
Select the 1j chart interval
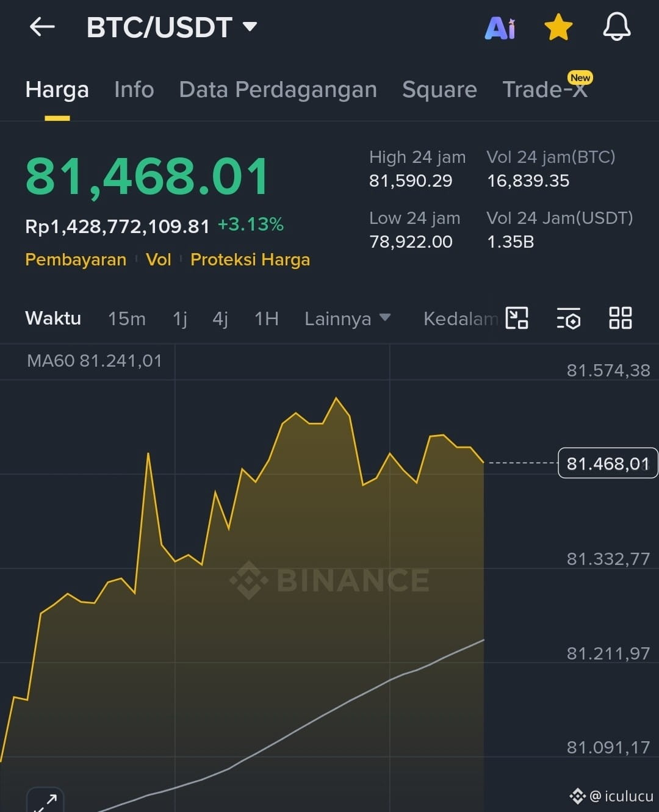(179, 318)
